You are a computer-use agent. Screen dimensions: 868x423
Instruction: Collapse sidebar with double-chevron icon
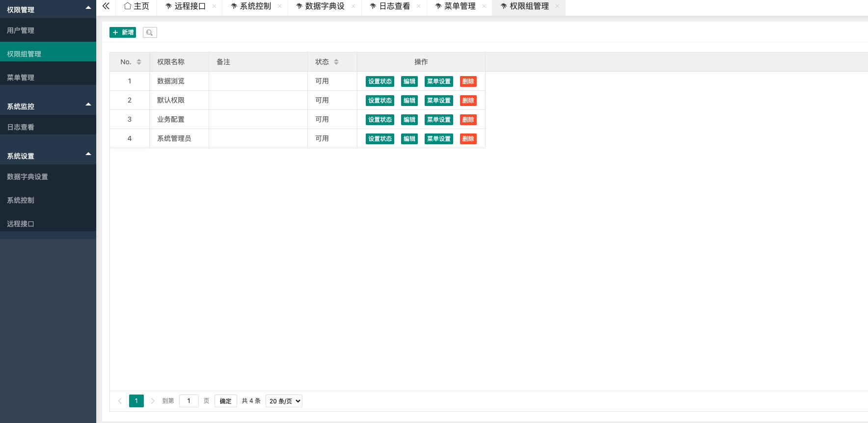[106, 6]
